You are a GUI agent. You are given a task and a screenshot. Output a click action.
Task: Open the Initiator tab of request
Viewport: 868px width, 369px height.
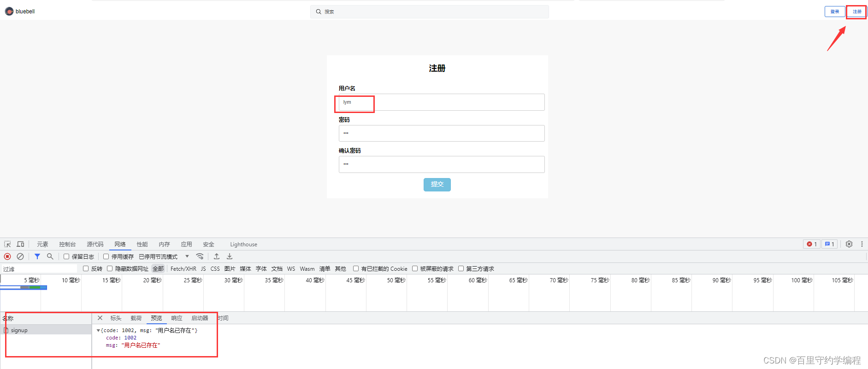[200, 318]
